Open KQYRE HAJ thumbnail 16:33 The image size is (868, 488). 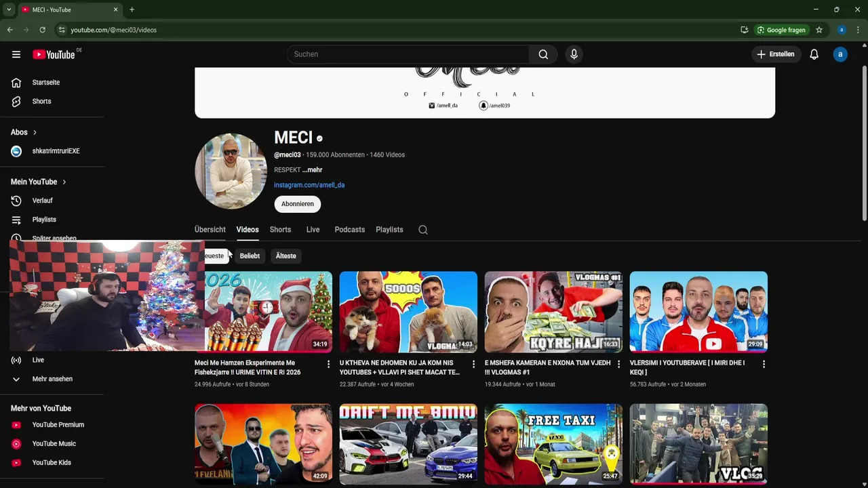pos(553,312)
